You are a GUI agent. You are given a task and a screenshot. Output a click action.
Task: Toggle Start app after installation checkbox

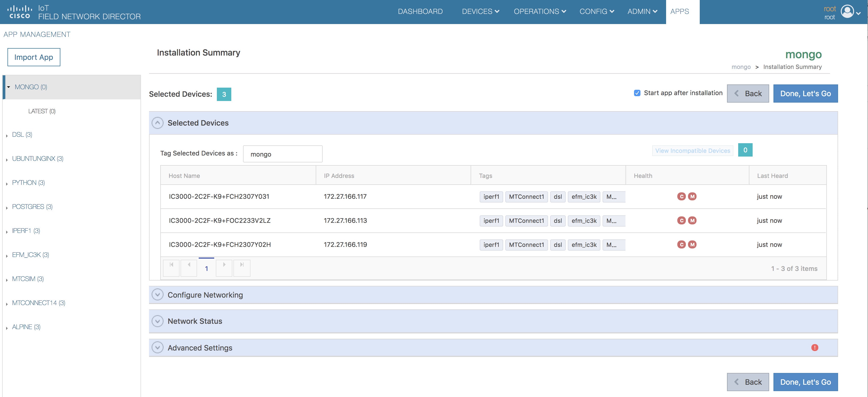pos(637,93)
